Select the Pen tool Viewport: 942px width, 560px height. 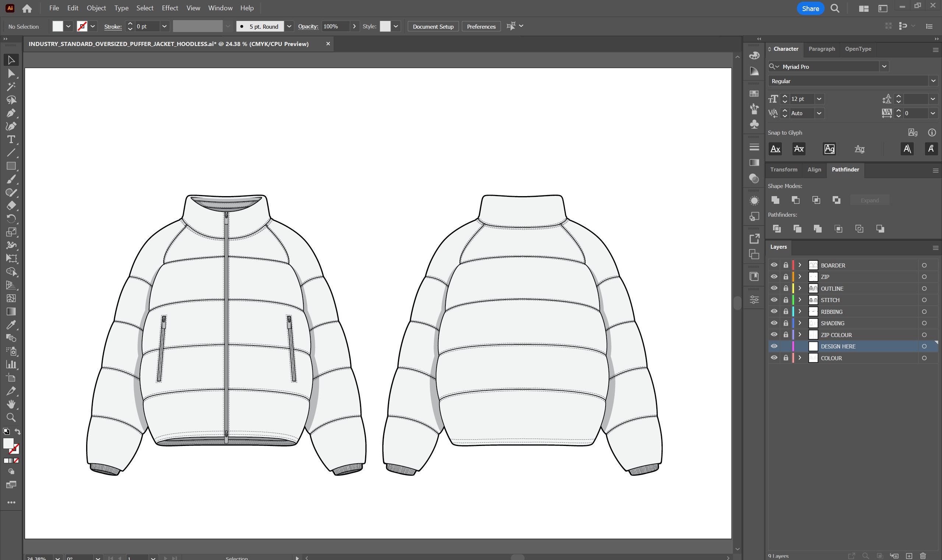[11, 113]
